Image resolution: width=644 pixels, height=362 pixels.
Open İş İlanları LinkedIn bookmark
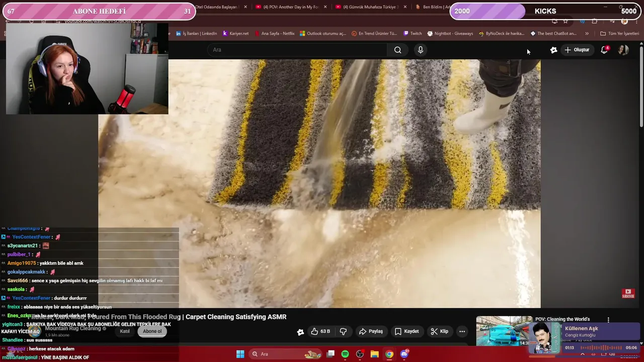pyautogui.click(x=196, y=34)
